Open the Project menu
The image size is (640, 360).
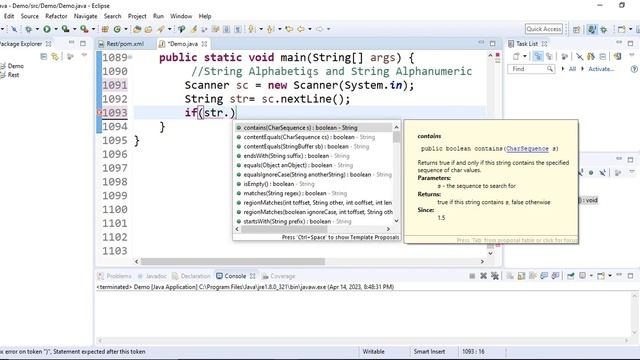point(137,16)
